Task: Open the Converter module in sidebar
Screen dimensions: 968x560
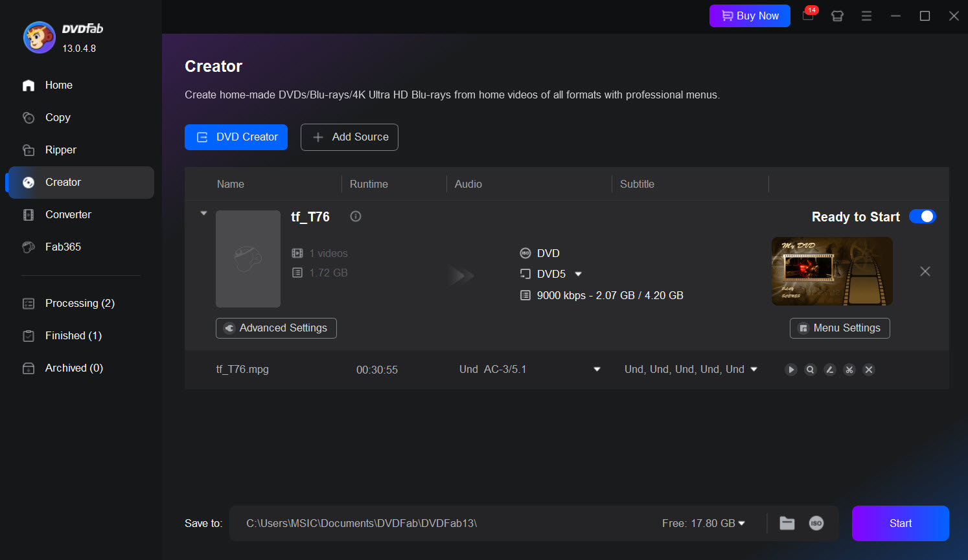Action: [x=68, y=214]
